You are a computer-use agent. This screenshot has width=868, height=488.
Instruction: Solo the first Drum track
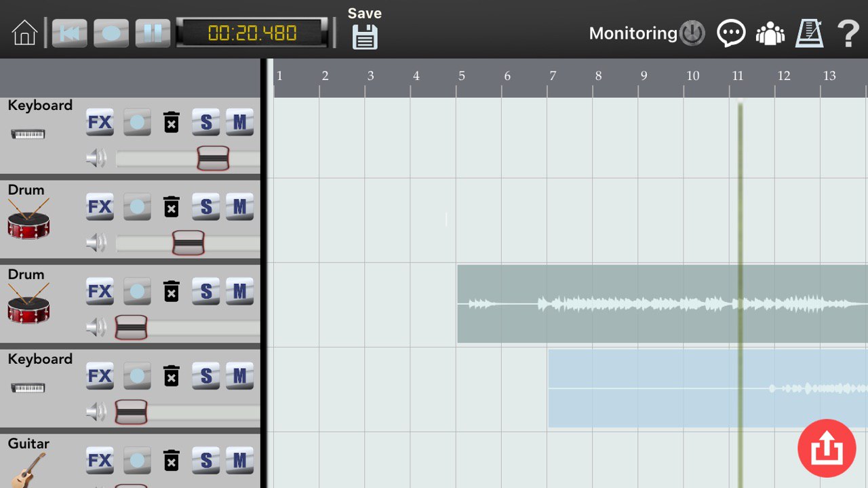click(206, 206)
